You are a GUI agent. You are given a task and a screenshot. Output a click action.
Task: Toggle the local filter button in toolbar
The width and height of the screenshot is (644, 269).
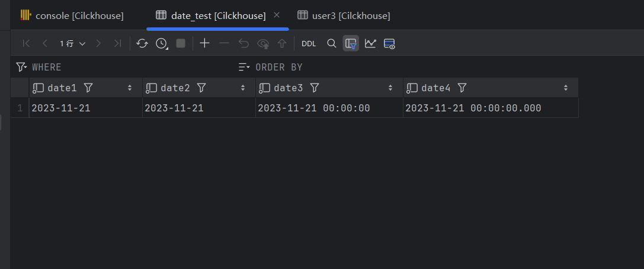(351, 43)
